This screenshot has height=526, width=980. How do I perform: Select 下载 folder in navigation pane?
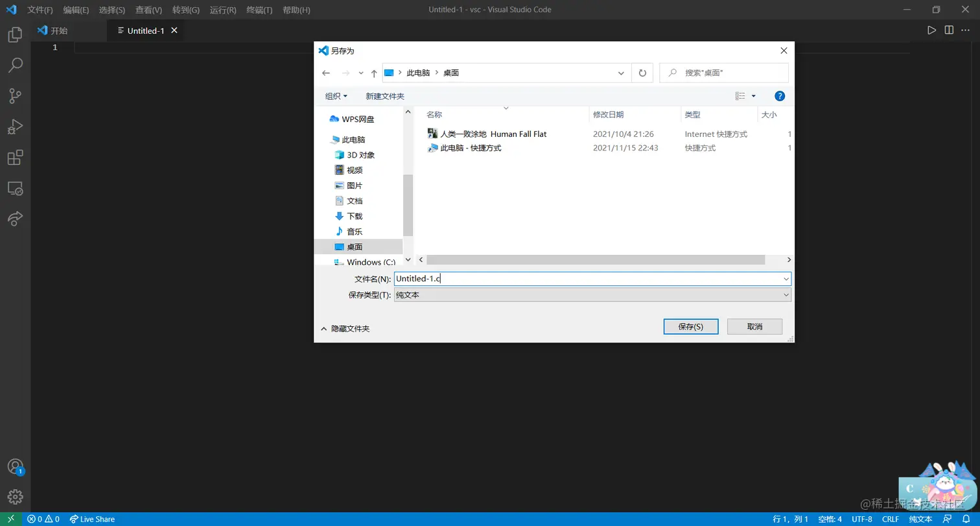pos(355,216)
